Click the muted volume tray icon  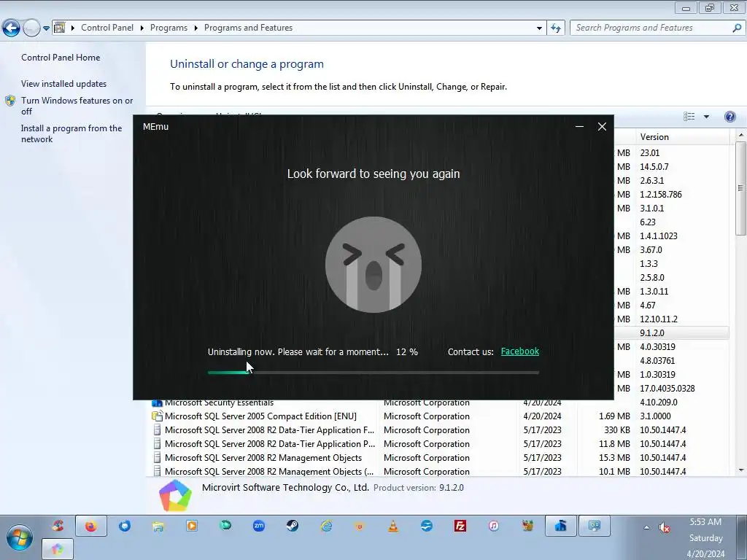coord(664,527)
